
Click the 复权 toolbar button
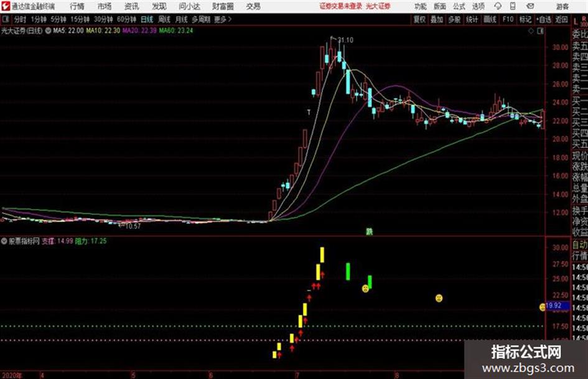tap(419, 19)
